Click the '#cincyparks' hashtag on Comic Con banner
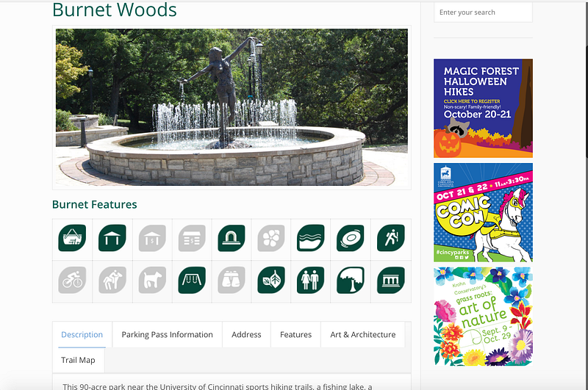Viewport: 588px width, 390px height. click(x=452, y=252)
